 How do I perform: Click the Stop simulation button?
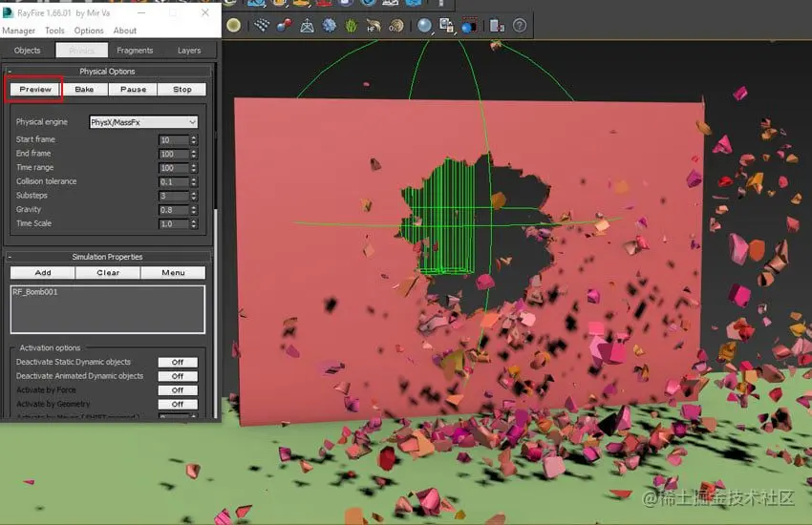182,90
